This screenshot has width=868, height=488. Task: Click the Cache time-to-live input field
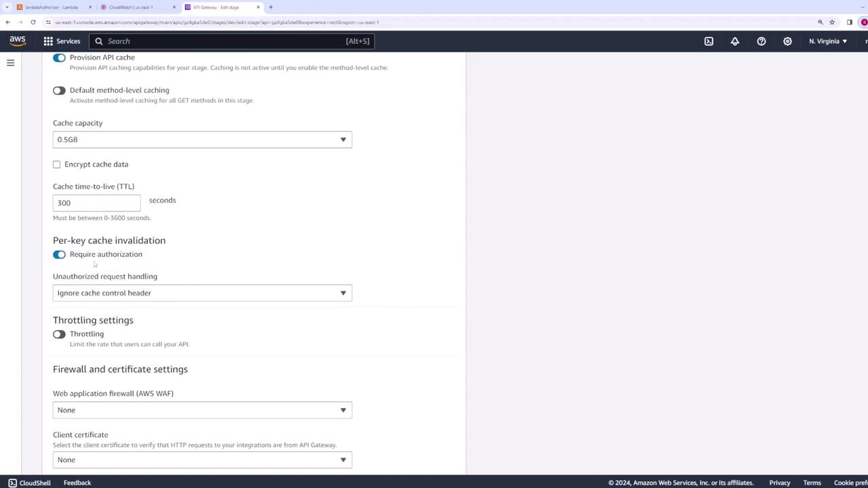[96, 203]
